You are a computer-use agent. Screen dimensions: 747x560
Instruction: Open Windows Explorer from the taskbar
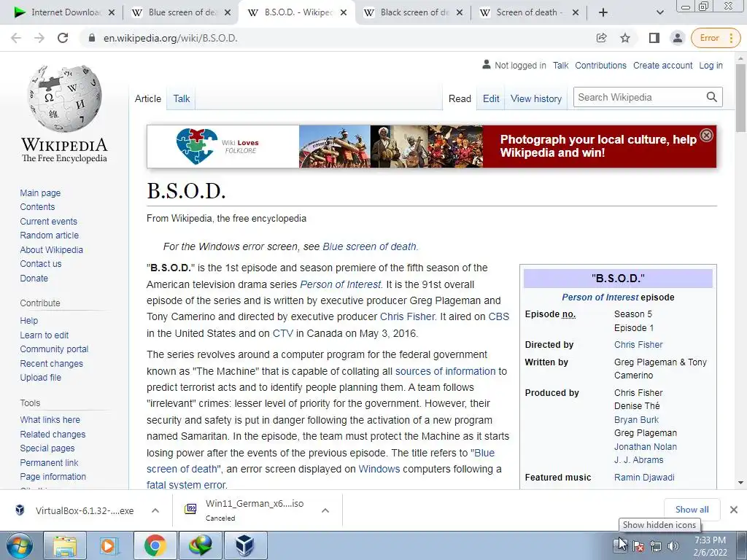pyautogui.click(x=65, y=545)
